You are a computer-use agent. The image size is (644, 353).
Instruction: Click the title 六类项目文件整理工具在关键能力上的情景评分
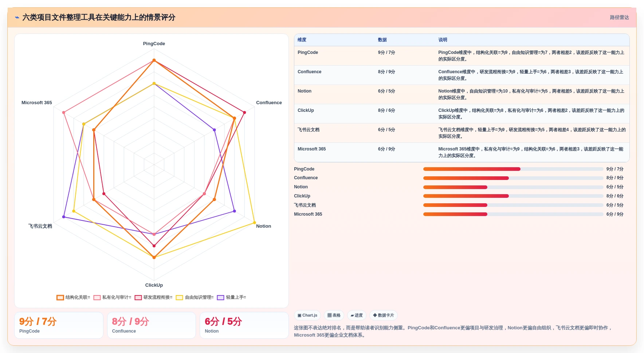click(x=99, y=17)
